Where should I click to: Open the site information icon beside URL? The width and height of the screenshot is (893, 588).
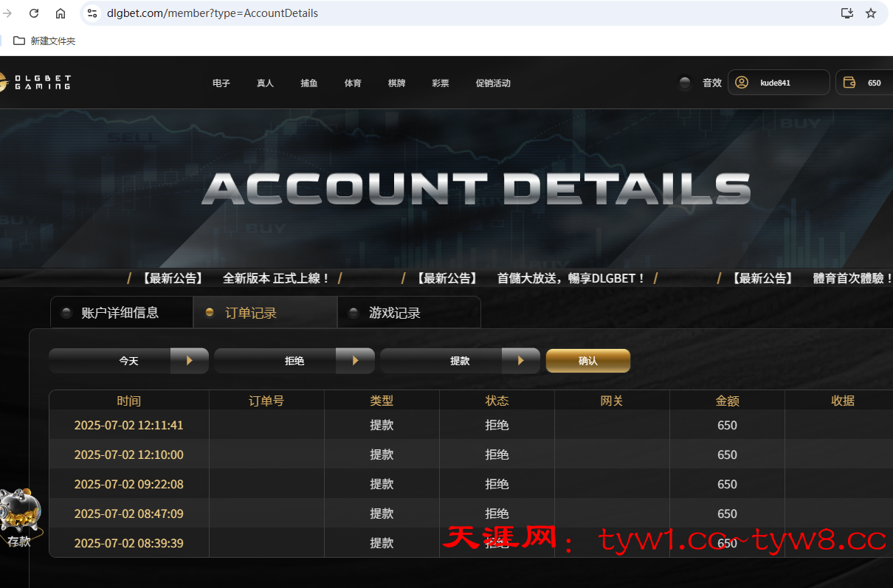pyautogui.click(x=92, y=13)
